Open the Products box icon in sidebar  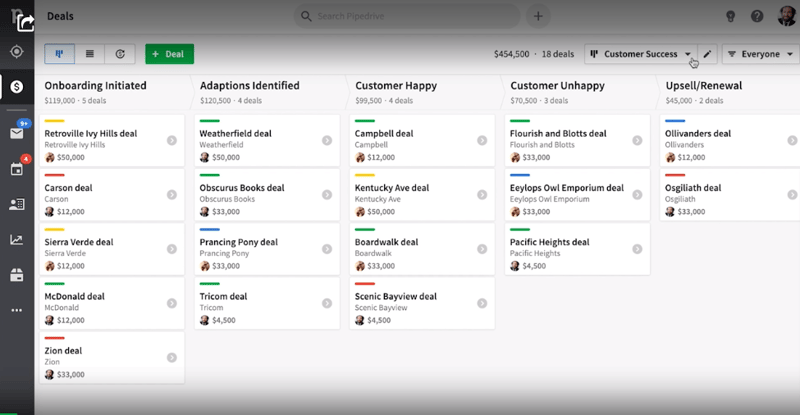(16, 275)
